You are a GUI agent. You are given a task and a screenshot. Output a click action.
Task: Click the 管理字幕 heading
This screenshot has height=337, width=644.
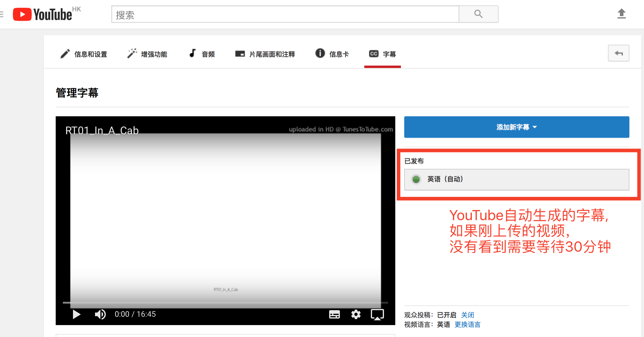[x=77, y=93]
